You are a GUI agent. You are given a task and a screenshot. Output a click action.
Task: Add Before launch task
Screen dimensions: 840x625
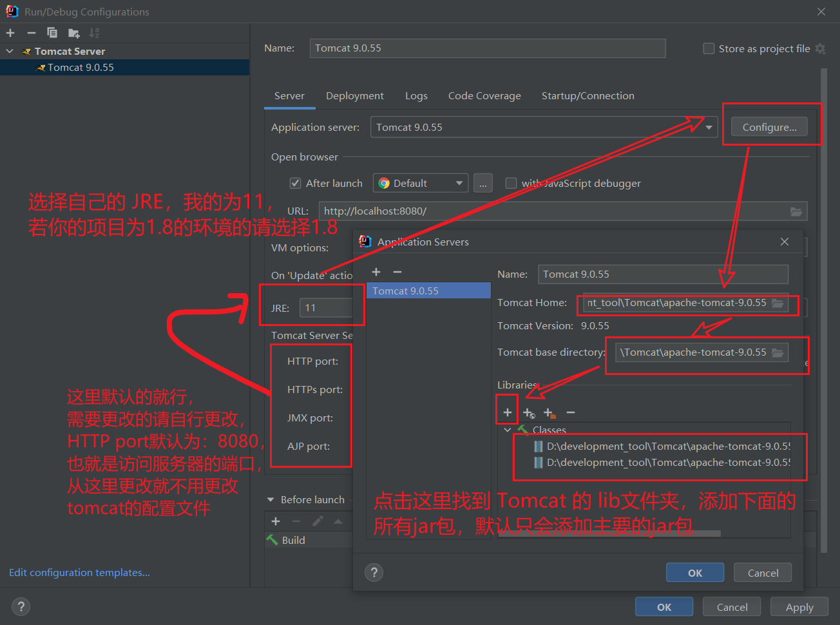point(276,521)
